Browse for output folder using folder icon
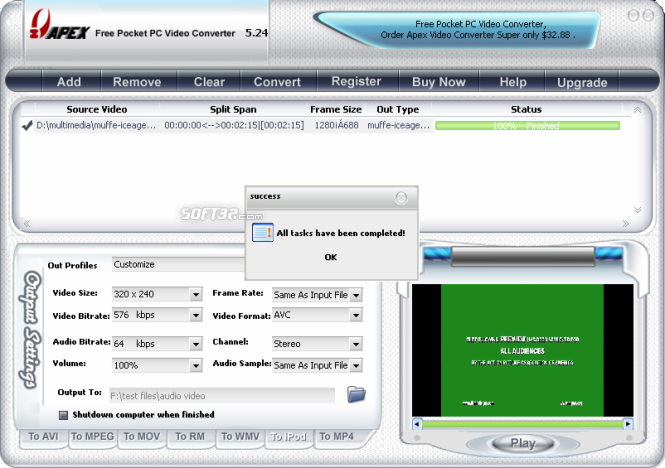The height and width of the screenshot is (468, 665). 356,394
